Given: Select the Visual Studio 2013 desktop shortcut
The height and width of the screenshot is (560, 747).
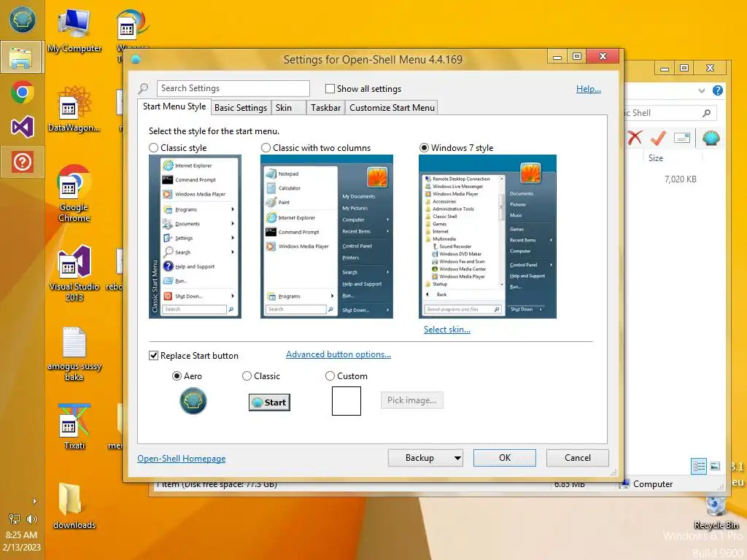Looking at the screenshot, I should tap(74, 274).
